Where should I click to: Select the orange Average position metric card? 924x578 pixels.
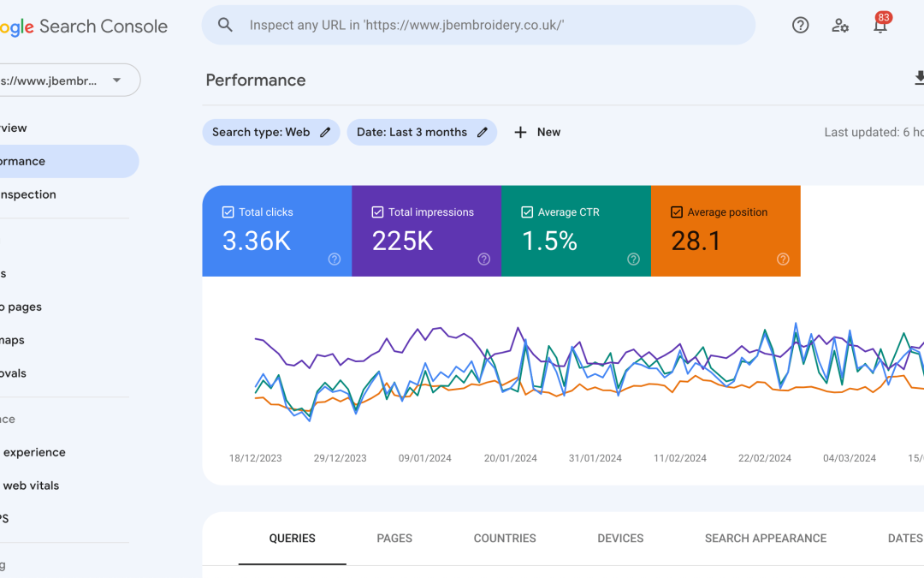[726, 230]
